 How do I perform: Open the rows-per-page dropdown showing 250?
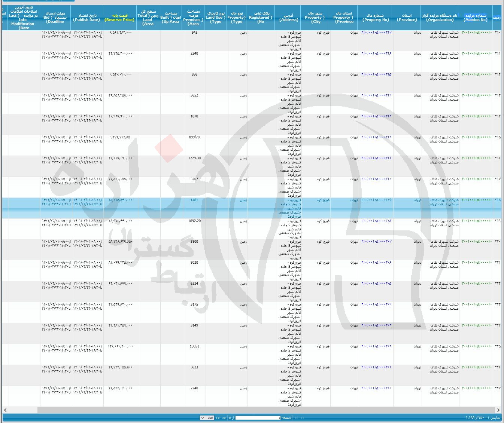pos(207,418)
